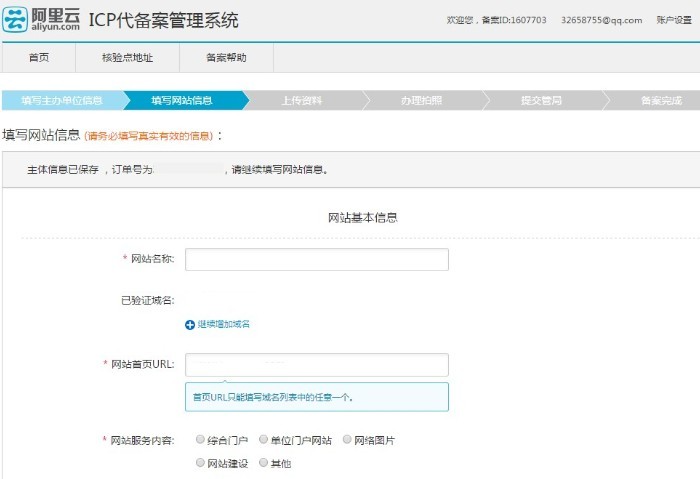
Task: Open the 首页 navigation tab
Action: tap(39, 58)
